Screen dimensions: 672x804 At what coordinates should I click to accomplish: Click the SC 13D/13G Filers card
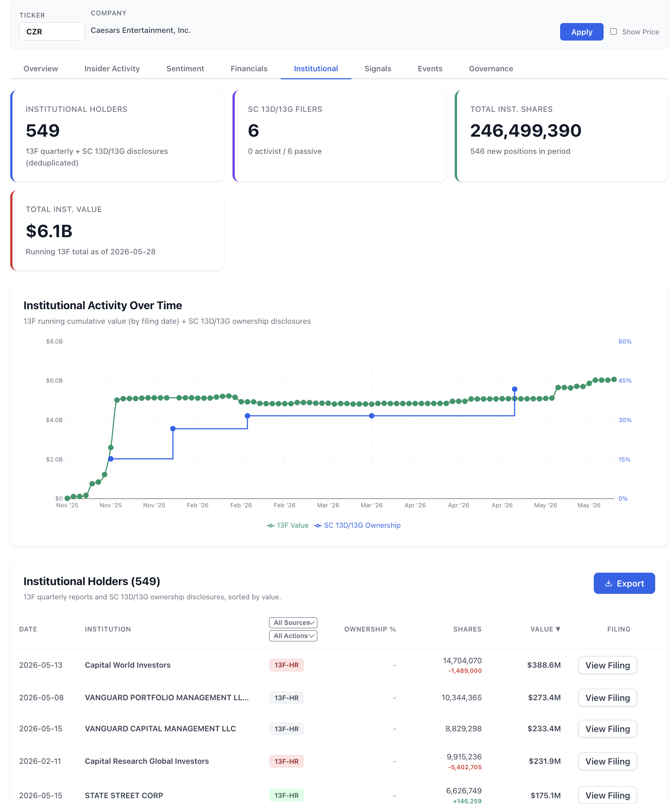point(339,136)
